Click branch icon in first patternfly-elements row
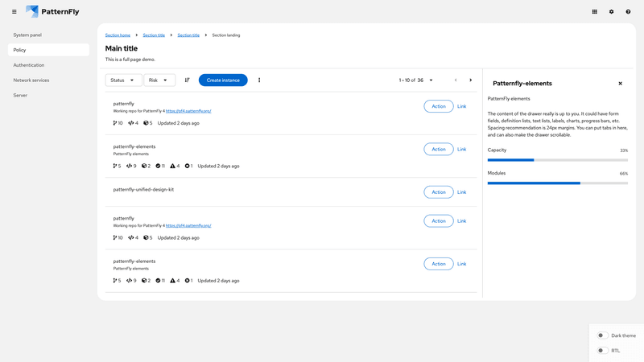The image size is (644, 362). click(114, 167)
